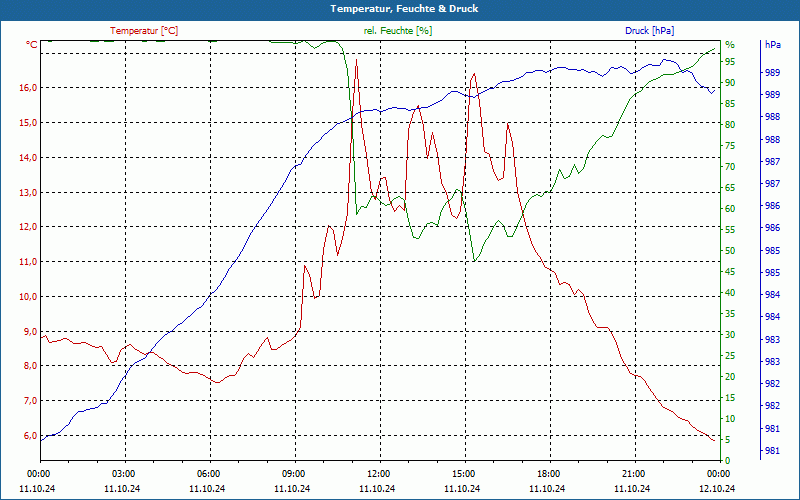
Task: Click the "hPa" unit label atop pressure axis
Action: coord(773,45)
